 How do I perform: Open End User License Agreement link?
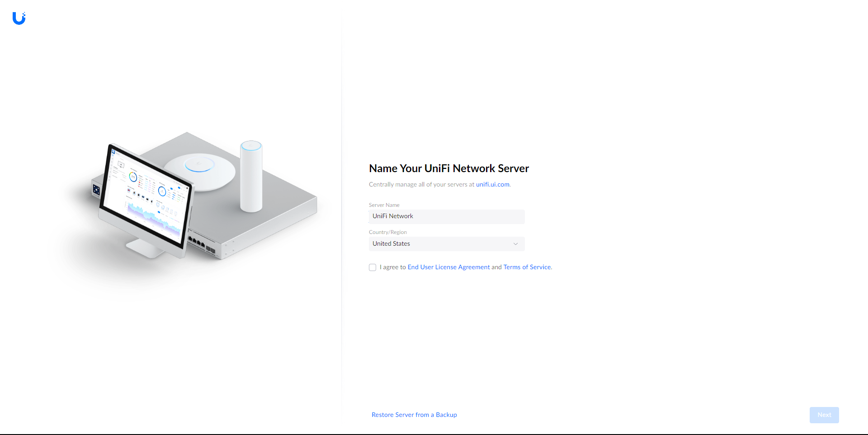tap(448, 267)
